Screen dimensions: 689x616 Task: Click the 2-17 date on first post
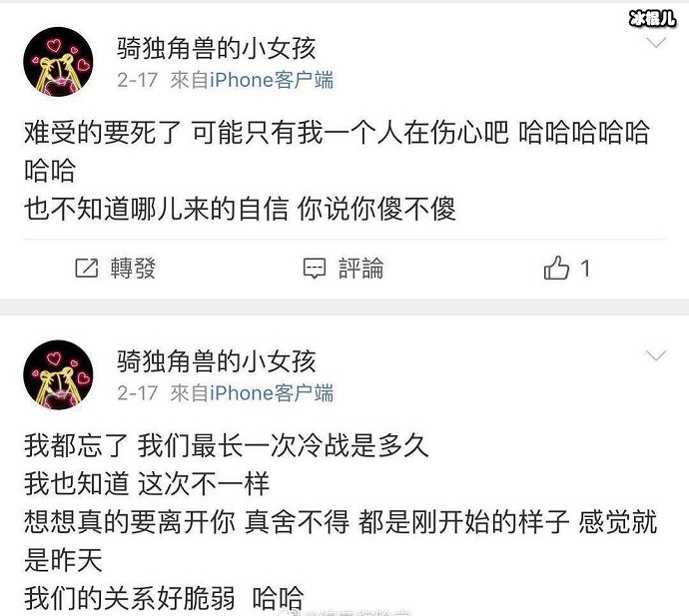click(x=137, y=81)
